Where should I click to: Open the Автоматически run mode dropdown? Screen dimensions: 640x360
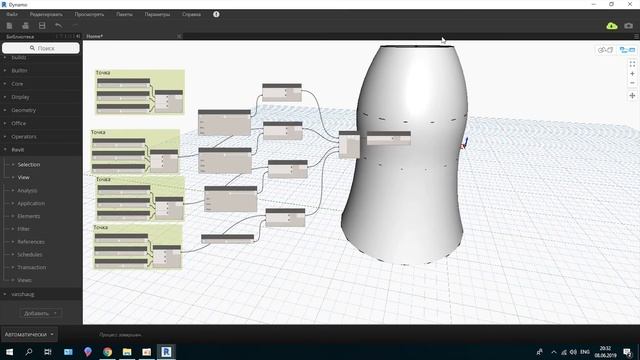tap(29, 334)
